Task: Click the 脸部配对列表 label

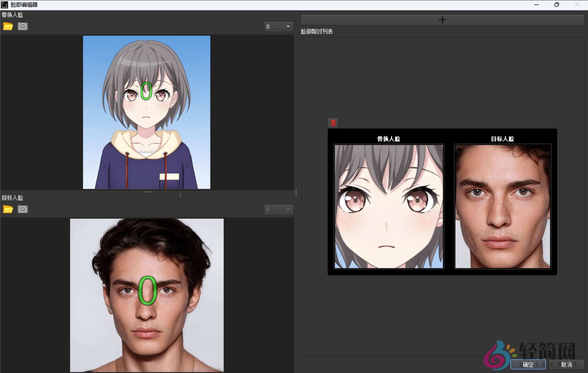Action: pos(317,31)
